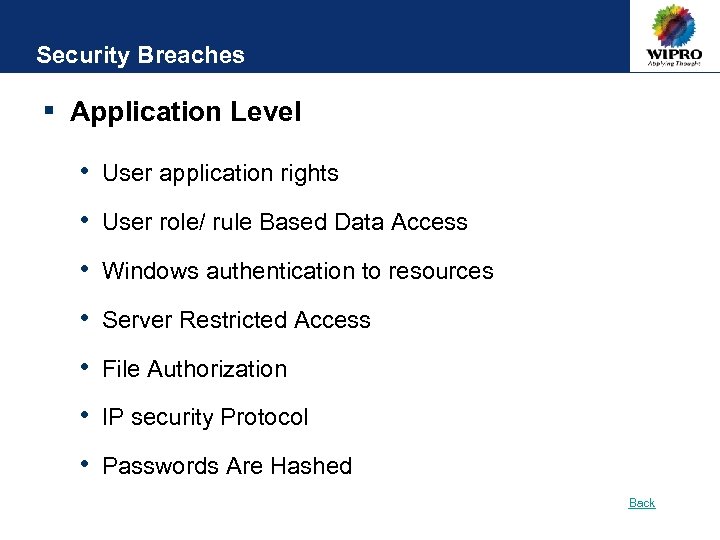Click the Applying Thought tagline under the logo
This screenshot has width=720, height=540.
pos(673,64)
